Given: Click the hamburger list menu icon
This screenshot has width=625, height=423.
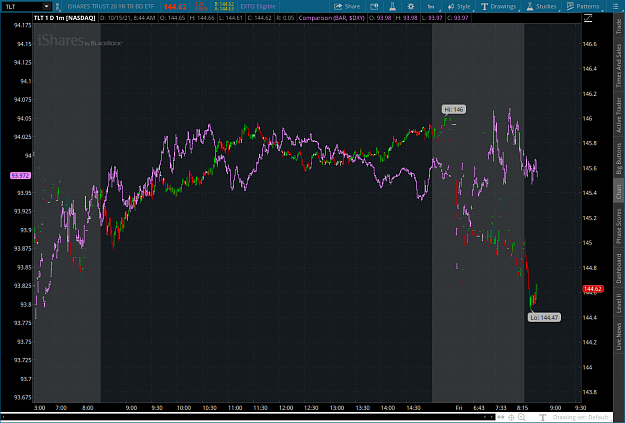Looking at the screenshot, I should point(615,6).
